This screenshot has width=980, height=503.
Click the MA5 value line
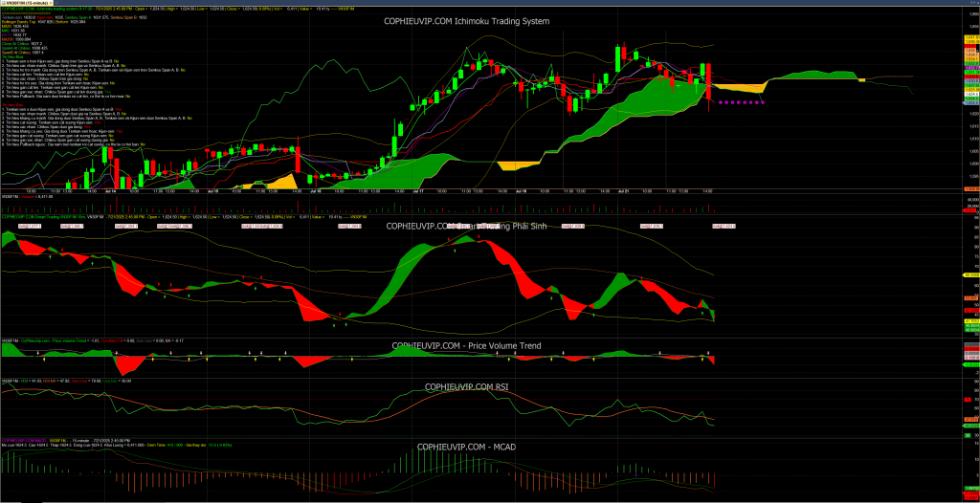(x=13, y=31)
